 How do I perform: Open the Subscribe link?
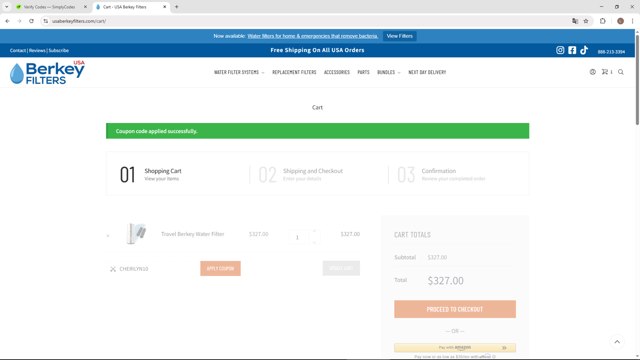59,51
